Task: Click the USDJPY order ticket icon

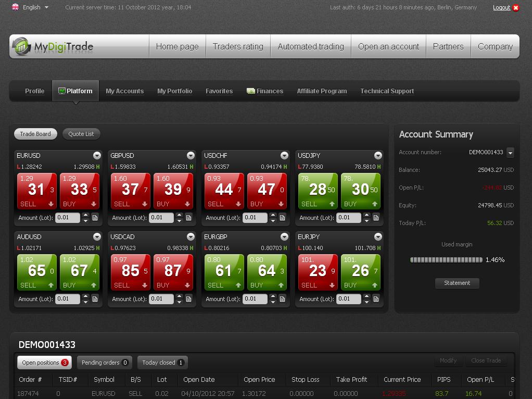Action: (x=376, y=218)
